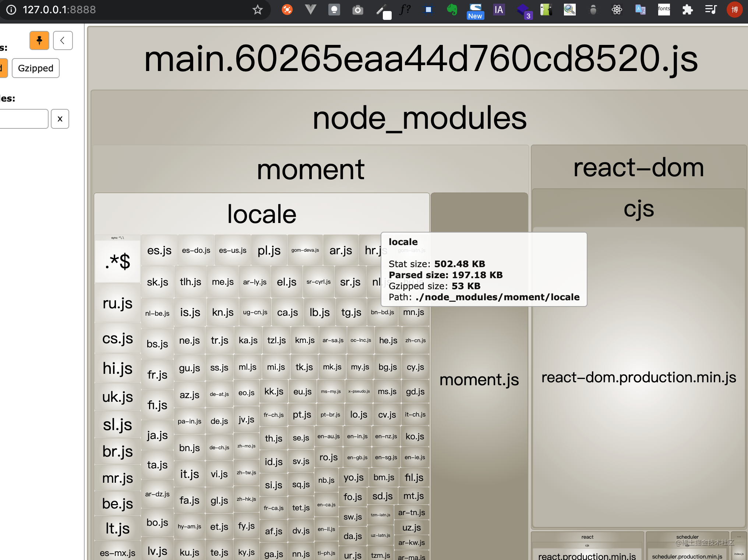This screenshot has height=560, width=748.
Task: Select the be.js locale block
Action: tap(117, 504)
